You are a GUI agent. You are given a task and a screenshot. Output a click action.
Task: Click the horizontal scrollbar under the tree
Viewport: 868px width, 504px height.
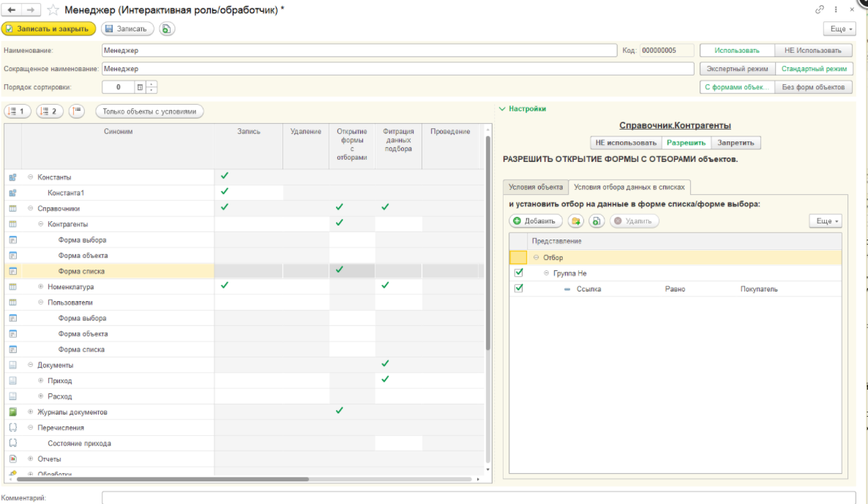tap(220, 478)
